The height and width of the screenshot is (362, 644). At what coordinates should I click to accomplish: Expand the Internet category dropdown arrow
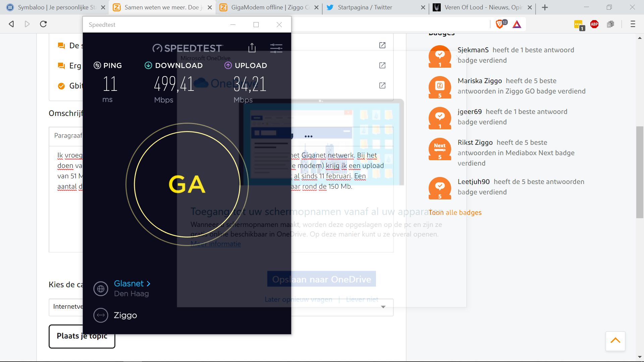click(x=383, y=307)
